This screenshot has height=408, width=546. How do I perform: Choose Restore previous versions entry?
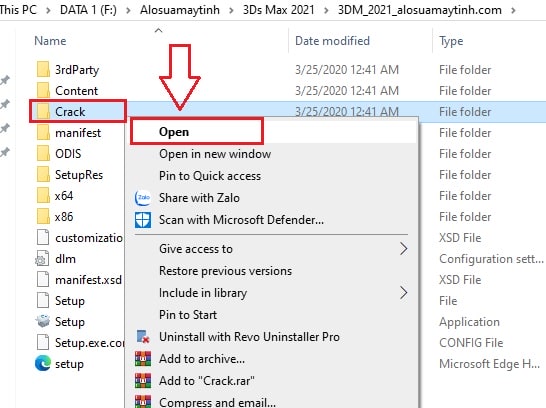pos(225,271)
